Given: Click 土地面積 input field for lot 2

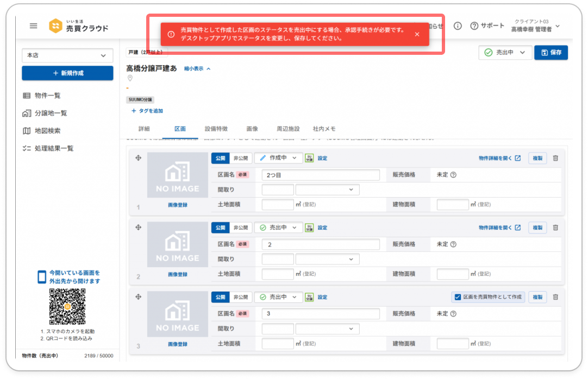Looking at the screenshot, I should point(278,274).
